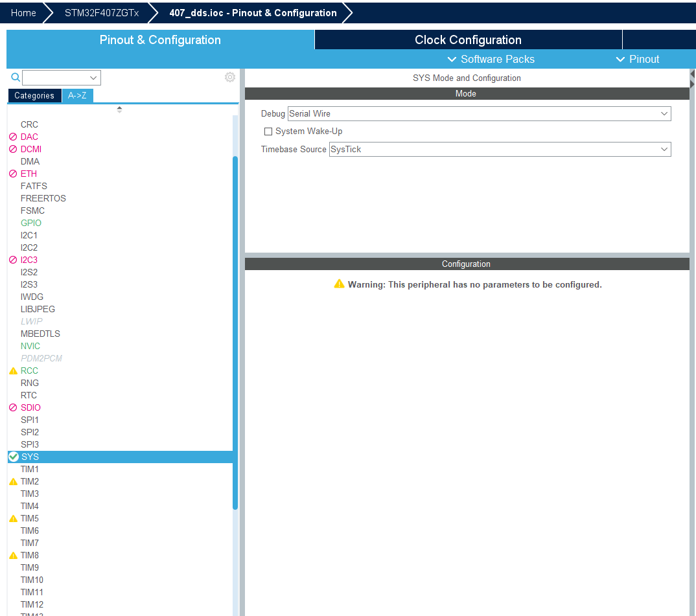Select the TIM10 timer
This screenshot has height=616, width=696.
[32, 580]
